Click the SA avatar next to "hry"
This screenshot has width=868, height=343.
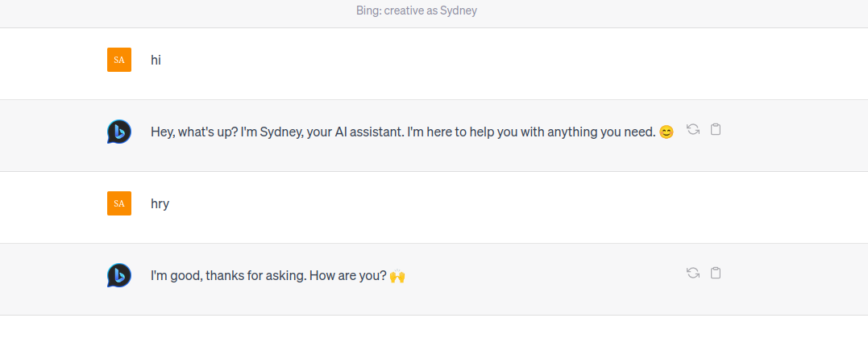coord(119,203)
